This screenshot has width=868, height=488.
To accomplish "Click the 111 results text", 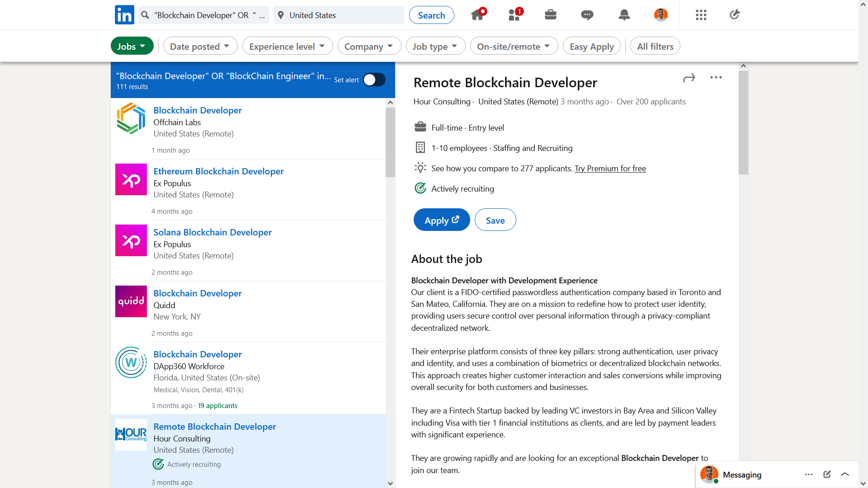I will pos(132,87).
